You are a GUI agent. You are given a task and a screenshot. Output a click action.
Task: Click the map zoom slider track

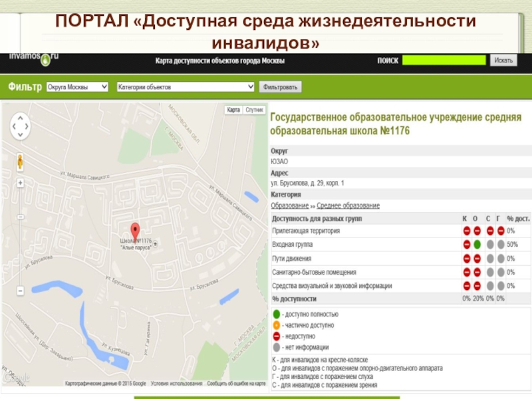(x=21, y=237)
